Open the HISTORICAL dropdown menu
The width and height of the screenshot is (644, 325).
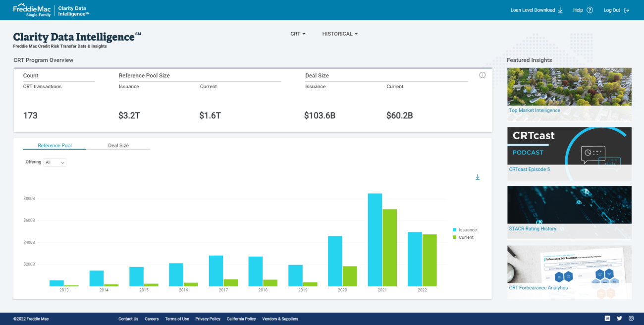[340, 34]
